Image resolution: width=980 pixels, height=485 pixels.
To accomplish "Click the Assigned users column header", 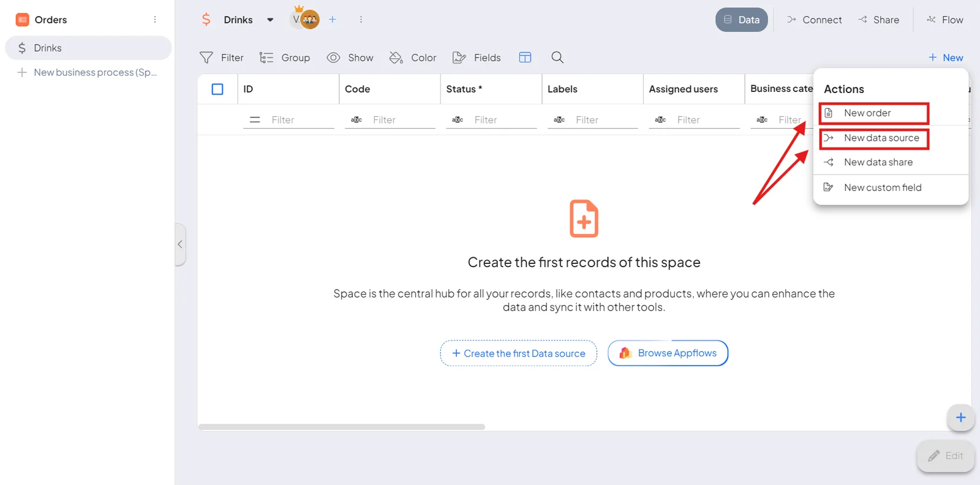I will [694, 89].
